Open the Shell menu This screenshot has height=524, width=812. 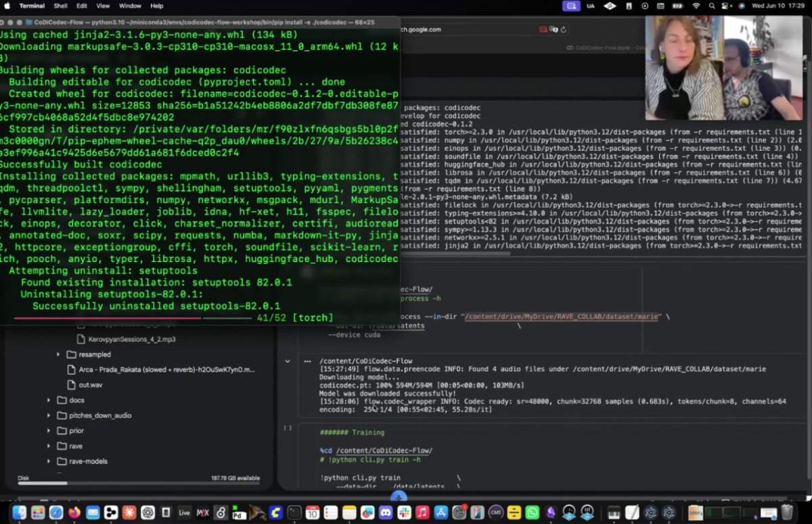60,5
